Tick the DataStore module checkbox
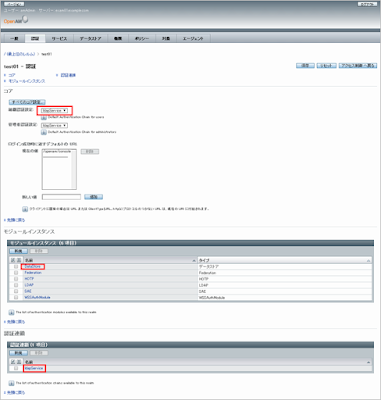 [16, 267]
